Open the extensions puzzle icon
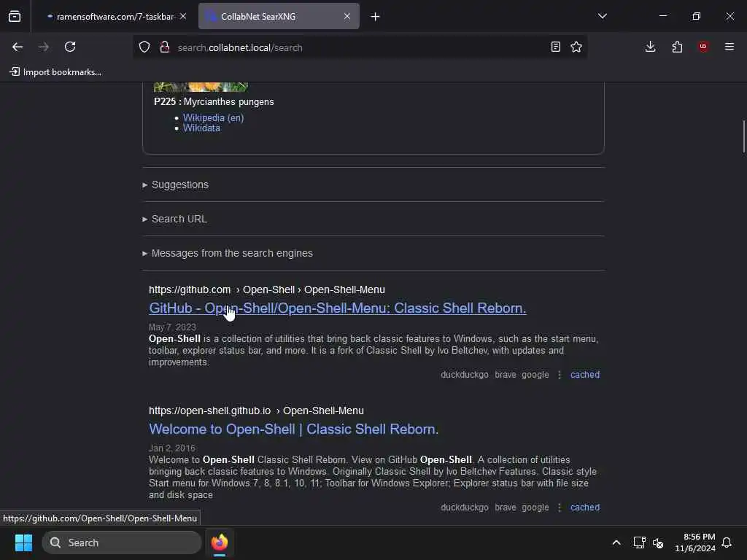Image resolution: width=747 pixels, height=560 pixels. tap(677, 47)
